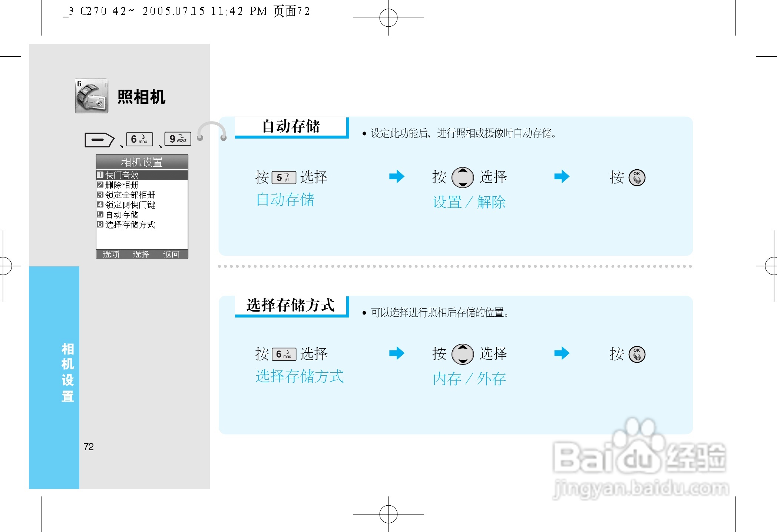
Task: Click the soft key icon in the key sequence
Action: coord(99,140)
